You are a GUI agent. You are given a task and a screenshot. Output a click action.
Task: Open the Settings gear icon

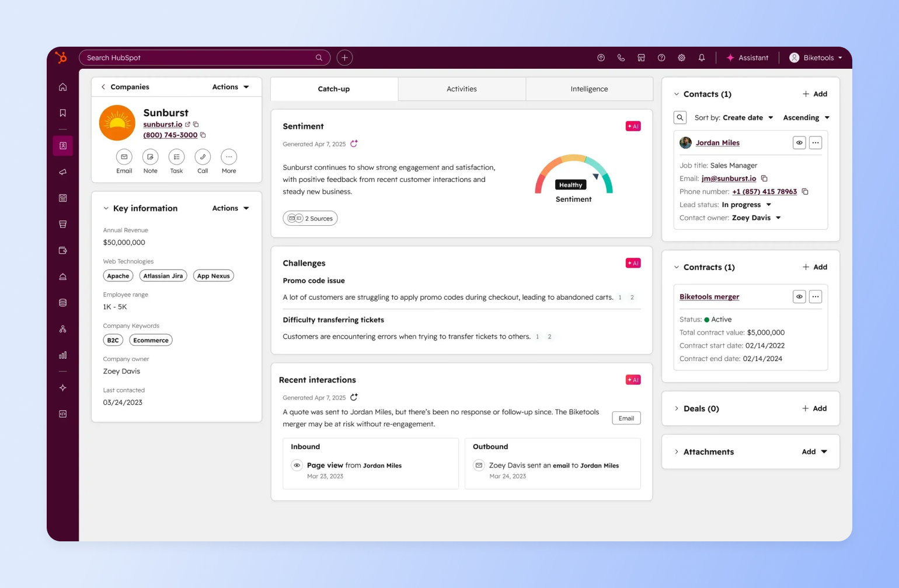pos(681,58)
